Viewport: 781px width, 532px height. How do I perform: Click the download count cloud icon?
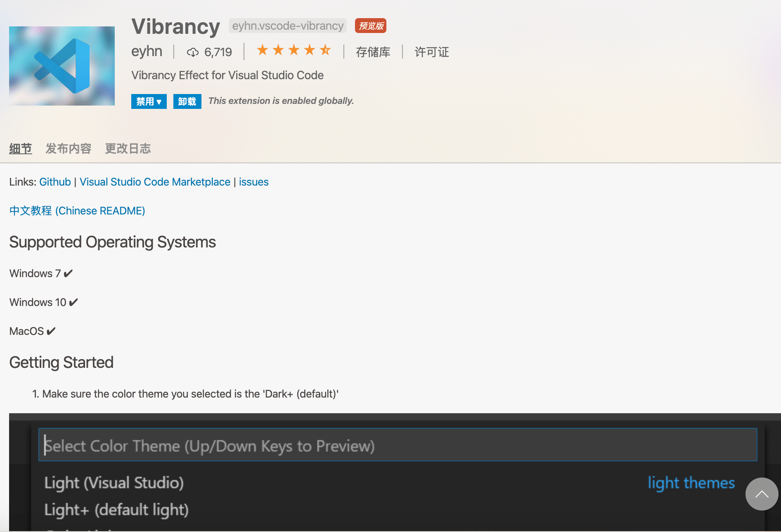click(192, 52)
